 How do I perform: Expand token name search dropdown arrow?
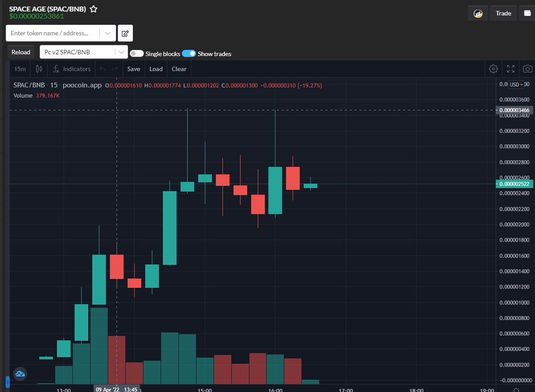click(x=107, y=33)
